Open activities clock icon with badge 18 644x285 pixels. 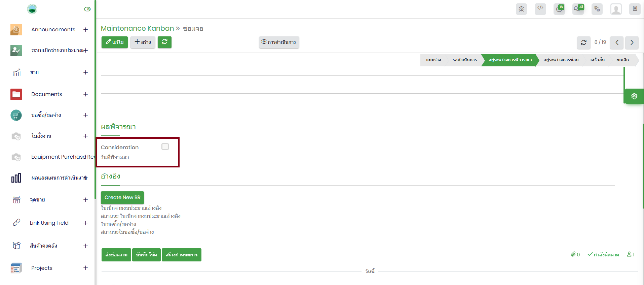559,9
